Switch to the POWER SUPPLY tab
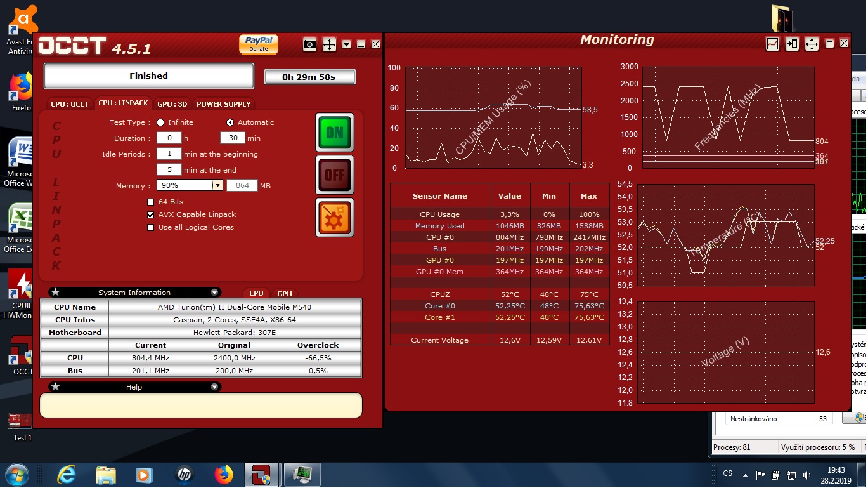 click(x=224, y=104)
